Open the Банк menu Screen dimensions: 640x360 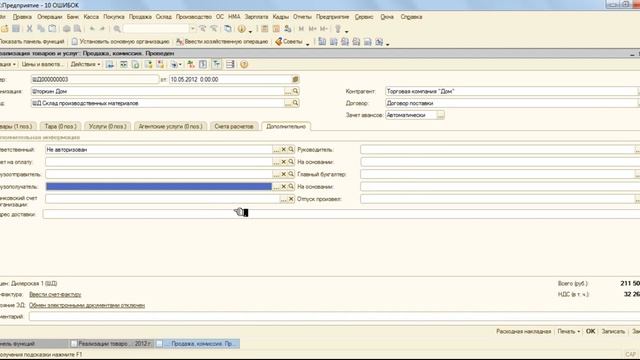[73, 17]
